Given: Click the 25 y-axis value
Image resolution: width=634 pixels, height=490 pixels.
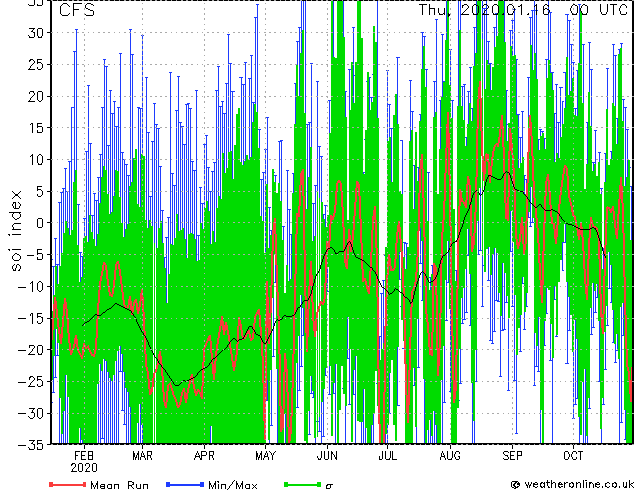Looking at the screenshot, I should 36,65.
